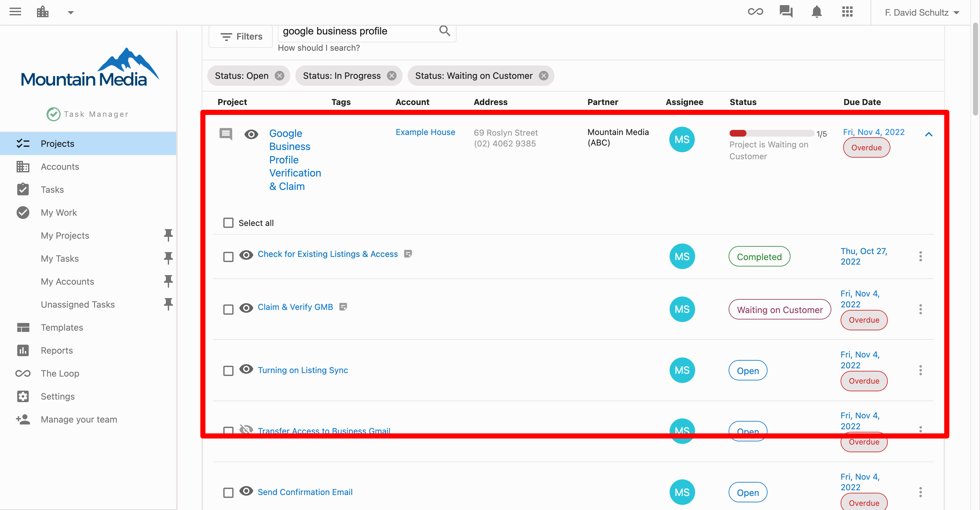Click the building business selector icon
Screen dimensions: 980x510
(x=43, y=12)
